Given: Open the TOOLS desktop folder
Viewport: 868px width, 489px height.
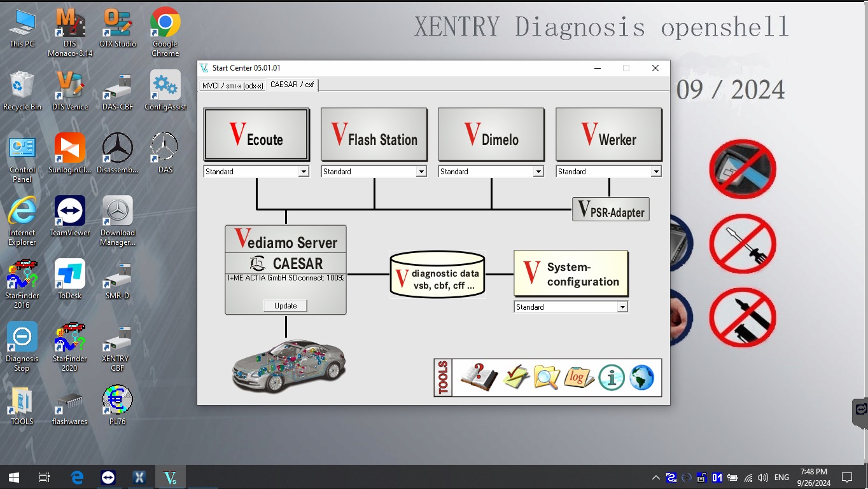Looking at the screenshot, I should click(x=22, y=405).
